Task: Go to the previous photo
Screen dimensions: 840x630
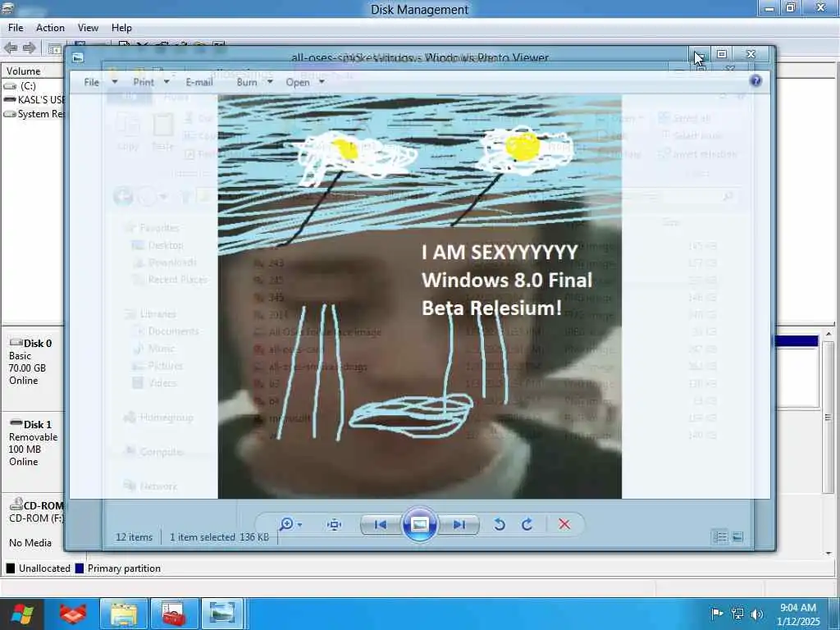Action: point(381,524)
